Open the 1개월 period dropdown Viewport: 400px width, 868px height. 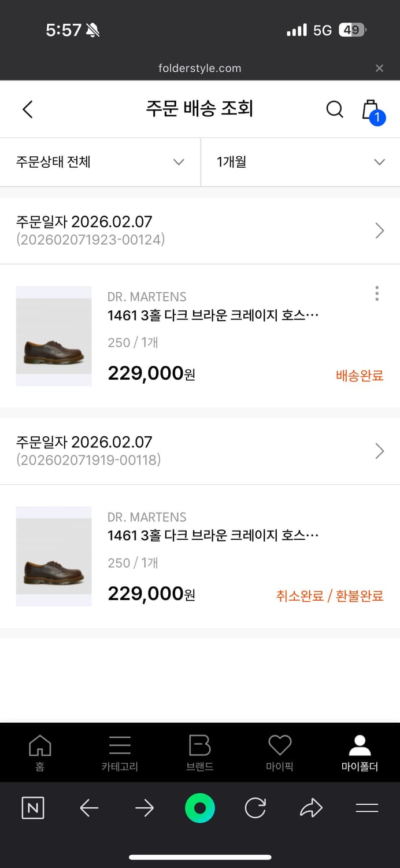point(300,162)
